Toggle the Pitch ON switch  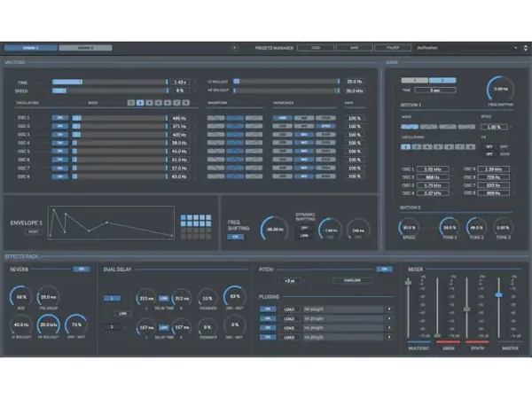point(385,269)
